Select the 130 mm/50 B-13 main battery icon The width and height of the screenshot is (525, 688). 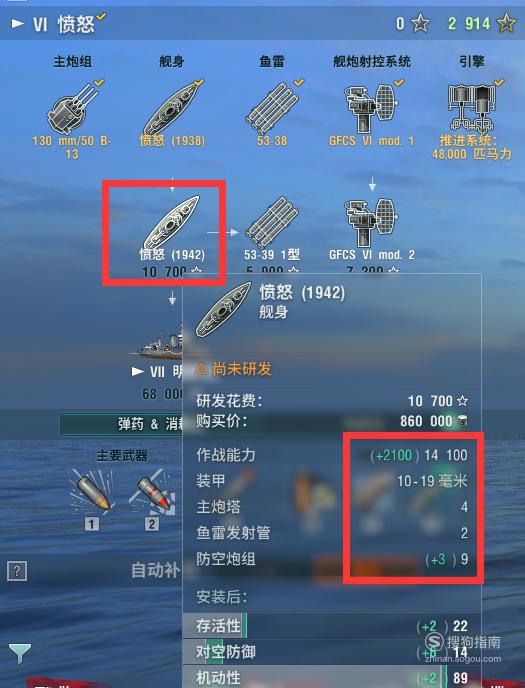(72, 108)
